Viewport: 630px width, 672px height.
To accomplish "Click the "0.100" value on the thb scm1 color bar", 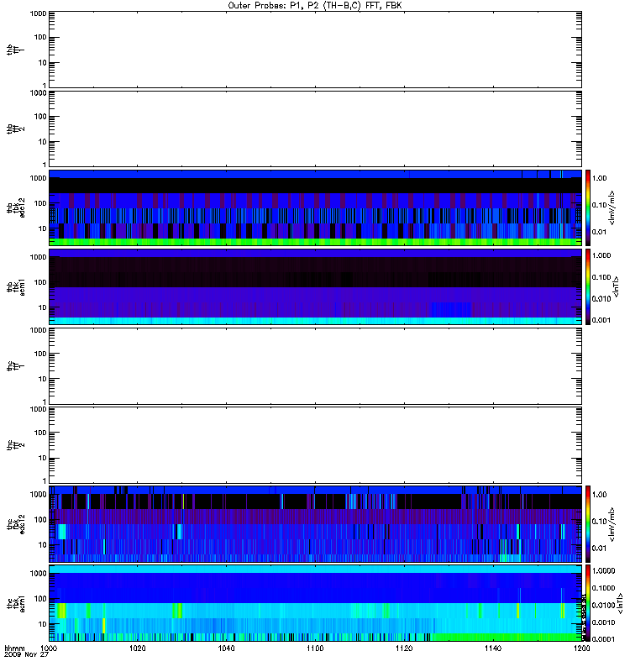I will point(601,277).
